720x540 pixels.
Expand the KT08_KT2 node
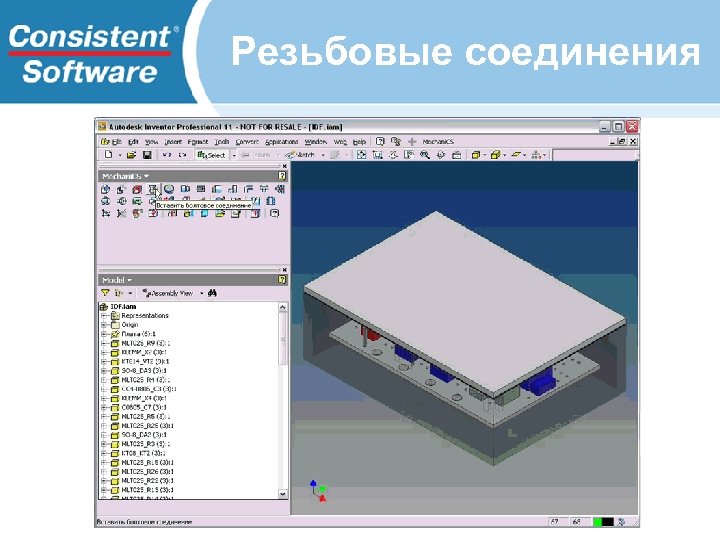pyautogui.click(x=104, y=453)
